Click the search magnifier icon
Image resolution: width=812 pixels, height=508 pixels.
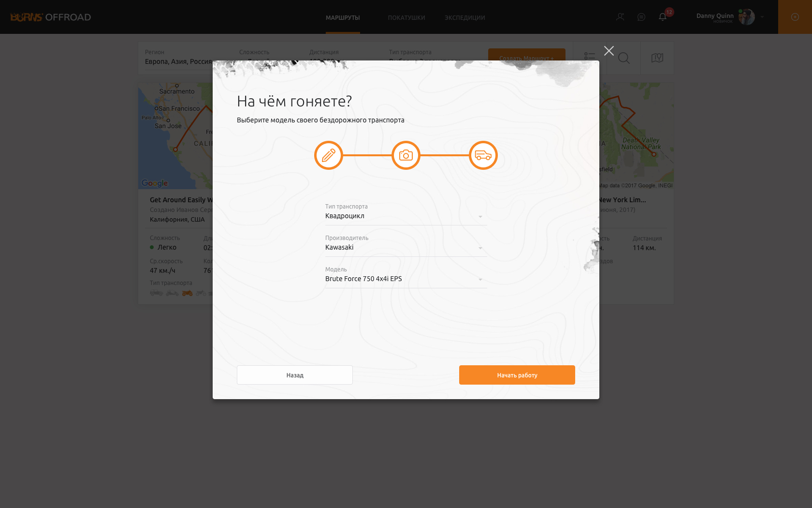(x=624, y=58)
